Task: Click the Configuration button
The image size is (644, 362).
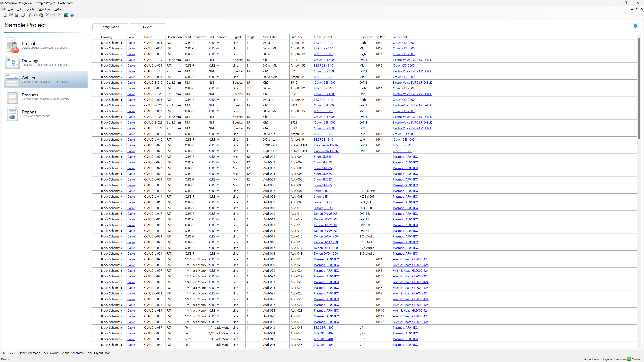Action: pyautogui.click(x=110, y=27)
